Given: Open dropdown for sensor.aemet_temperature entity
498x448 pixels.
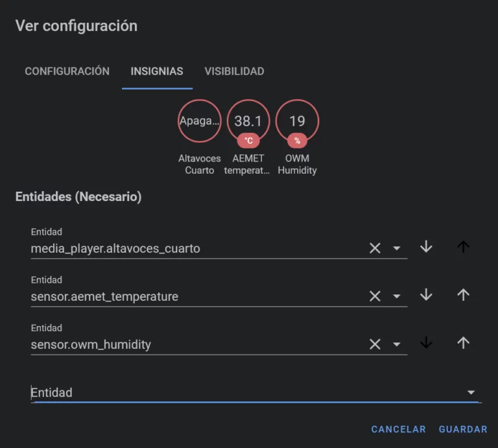Looking at the screenshot, I should point(397,296).
